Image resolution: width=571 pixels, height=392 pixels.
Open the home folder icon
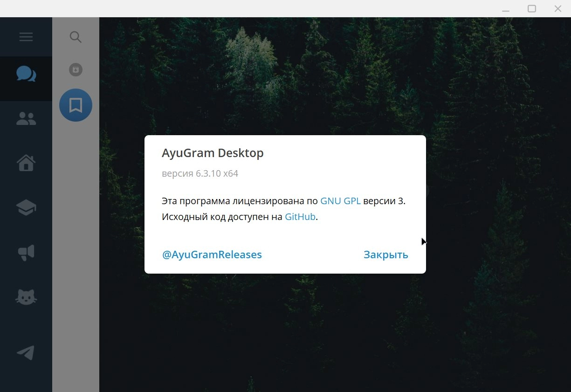(x=26, y=163)
